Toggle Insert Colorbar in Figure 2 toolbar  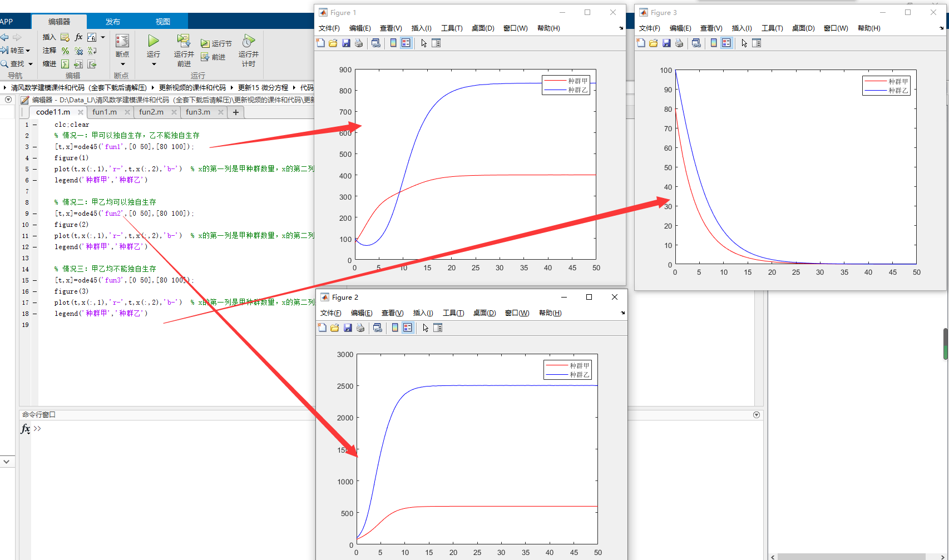395,328
